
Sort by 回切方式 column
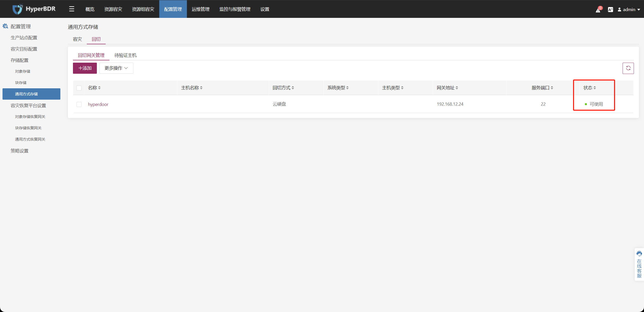click(293, 88)
